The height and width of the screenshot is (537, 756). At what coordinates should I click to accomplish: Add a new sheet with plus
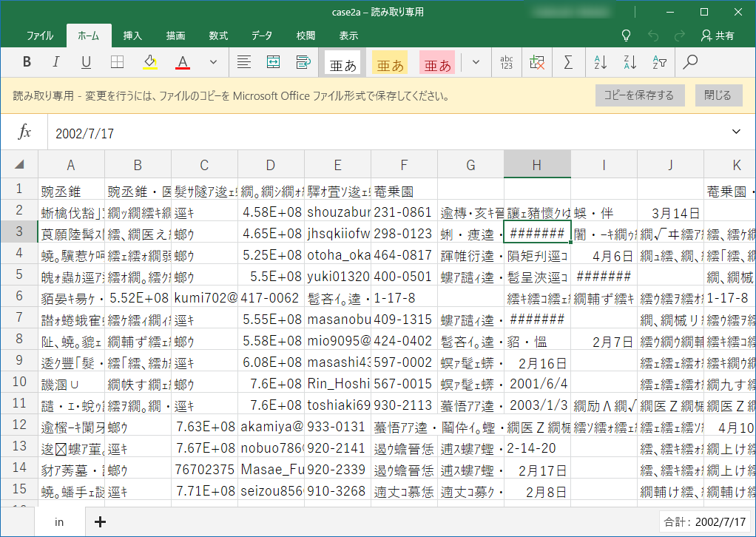100,521
